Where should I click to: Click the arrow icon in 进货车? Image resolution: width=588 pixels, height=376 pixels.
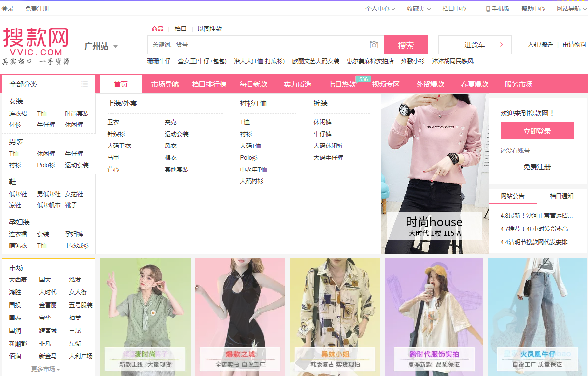[501, 45]
